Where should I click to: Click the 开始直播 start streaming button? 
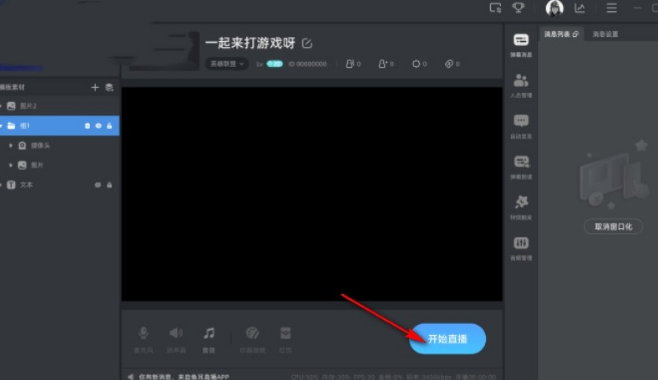click(447, 338)
